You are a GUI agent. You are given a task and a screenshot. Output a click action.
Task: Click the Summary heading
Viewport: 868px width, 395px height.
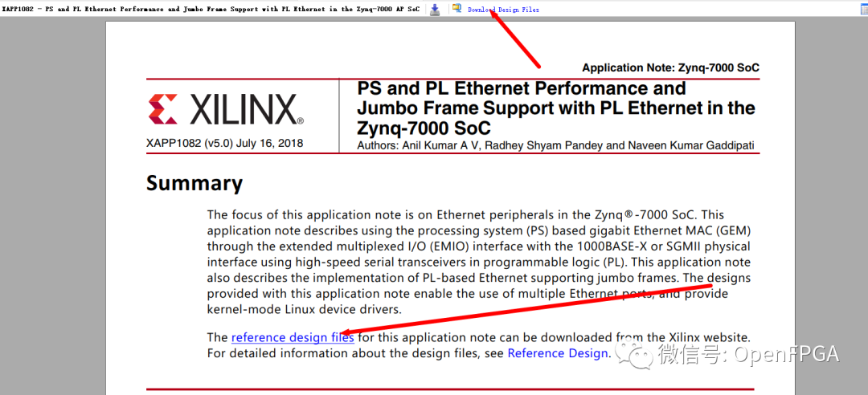click(x=194, y=183)
